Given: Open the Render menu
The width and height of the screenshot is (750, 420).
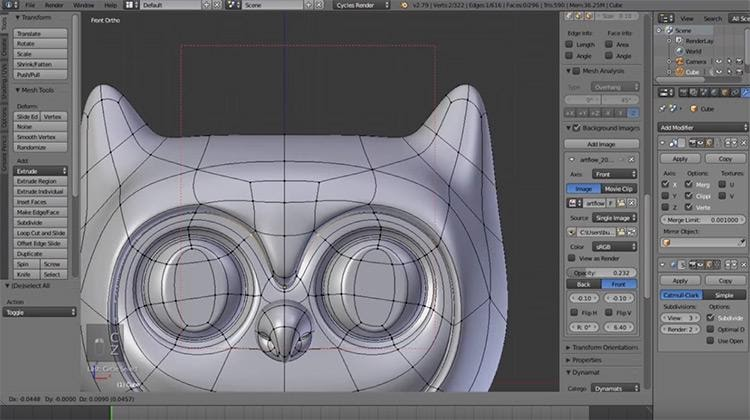Looking at the screenshot, I should point(54,5).
